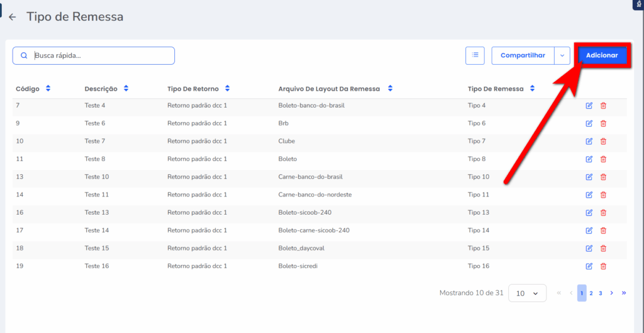The height and width of the screenshot is (333, 644).
Task: Jump to the last page
Action: pyautogui.click(x=623, y=293)
